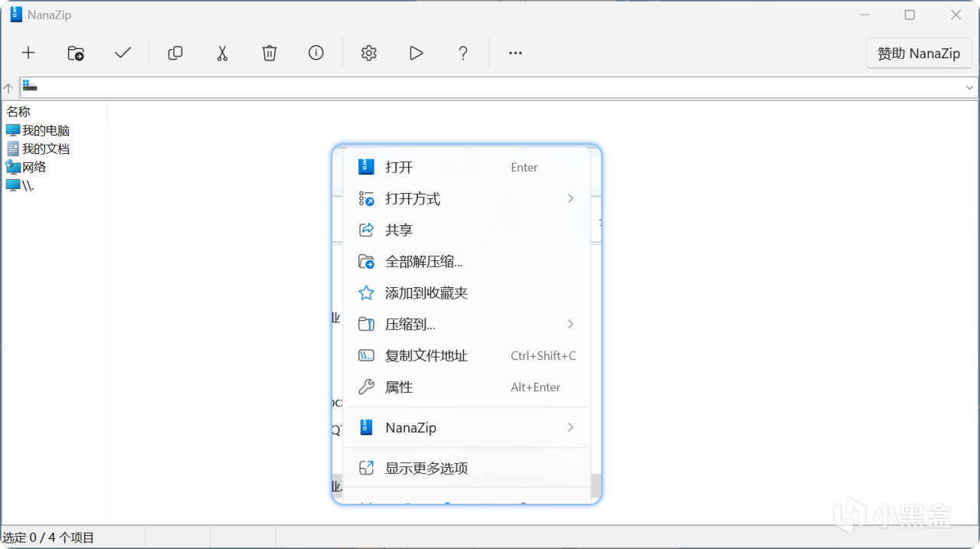Click the Move scissors toolbar icon
Viewport: 980px width, 549px height.
(x=222, y=53)
